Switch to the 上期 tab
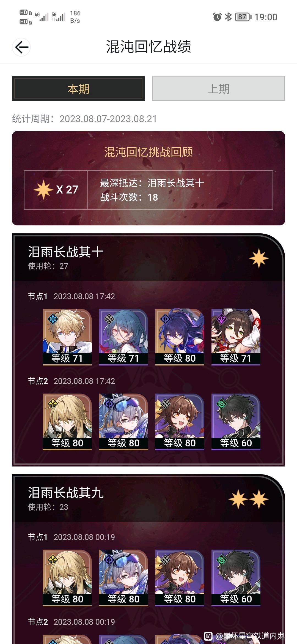The image size is (297, 644). [219, 88]
